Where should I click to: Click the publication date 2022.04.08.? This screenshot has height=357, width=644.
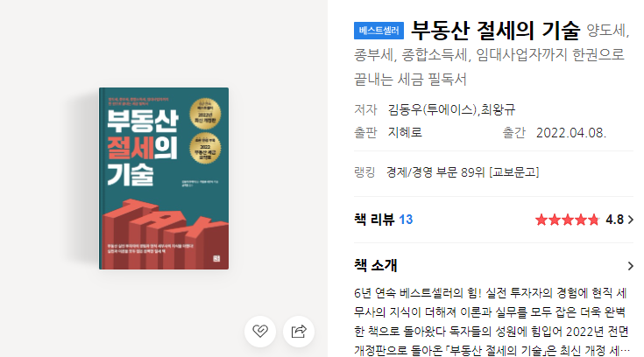coord(571,133)
